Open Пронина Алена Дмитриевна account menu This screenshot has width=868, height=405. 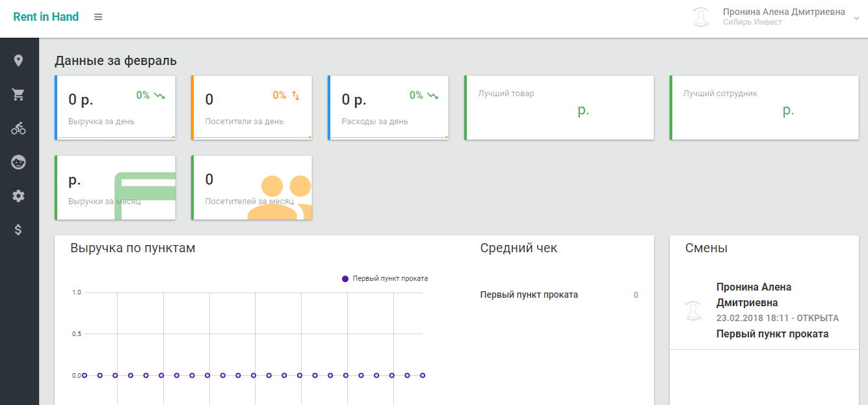pos(784,12)
